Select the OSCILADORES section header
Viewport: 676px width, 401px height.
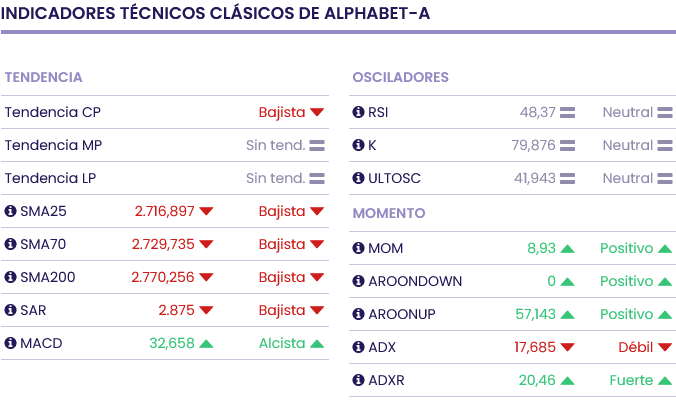coord(400,77)
